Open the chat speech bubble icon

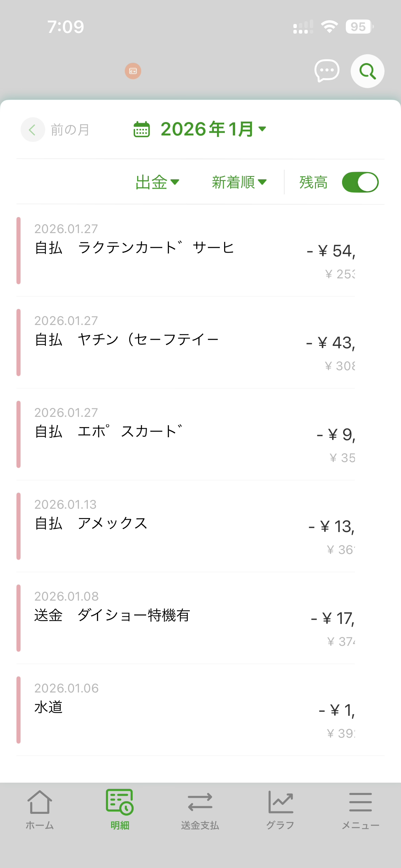[x=327, y=71]
